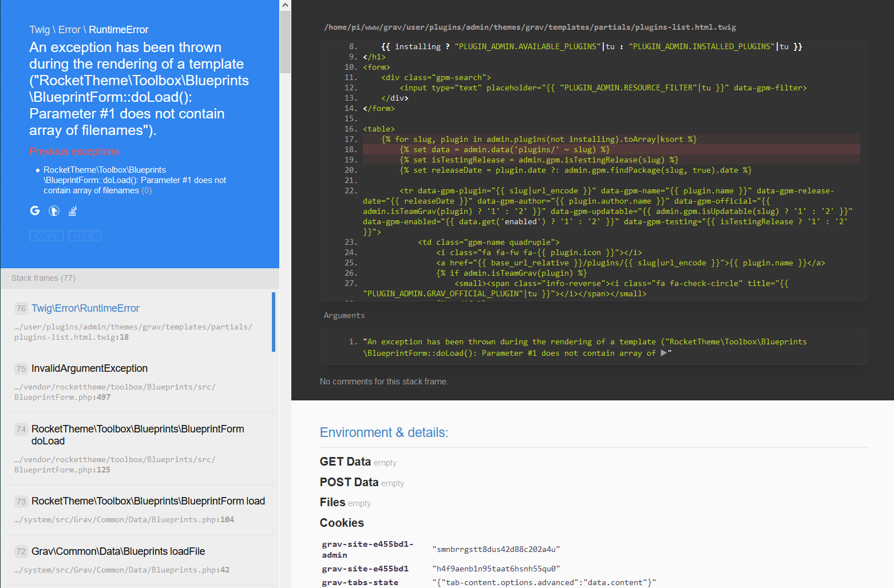Search the error on Stack Overflow
The height and width of the screenshot is (588, 894).
pyautogui.click(x=73, y=211)
